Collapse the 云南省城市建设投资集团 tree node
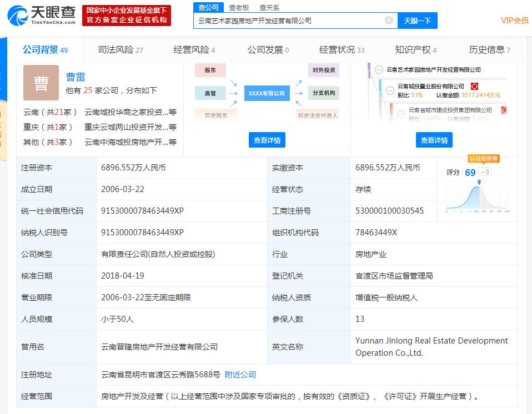The image size is (532, 414). [x=401, y=114]
